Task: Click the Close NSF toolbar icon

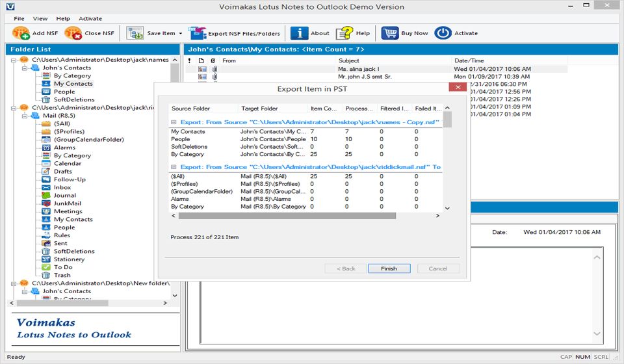Action: 73,33
